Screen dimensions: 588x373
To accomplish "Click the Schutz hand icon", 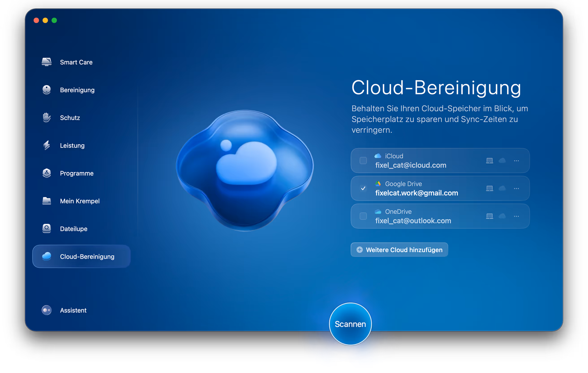I will 46,118.
